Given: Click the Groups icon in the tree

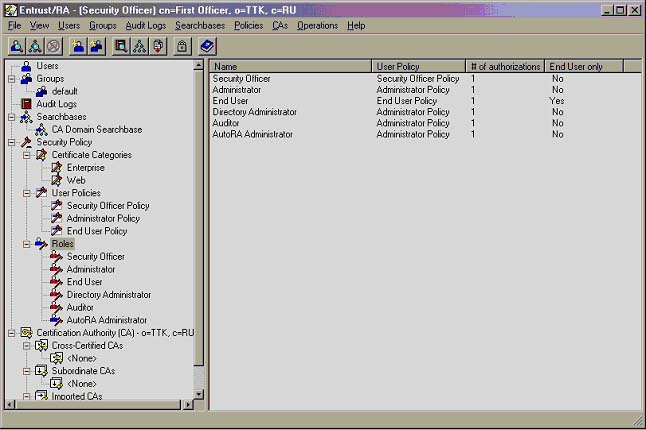Looking at the screenshot, I should pyautogui.click(x=26, y=79).
